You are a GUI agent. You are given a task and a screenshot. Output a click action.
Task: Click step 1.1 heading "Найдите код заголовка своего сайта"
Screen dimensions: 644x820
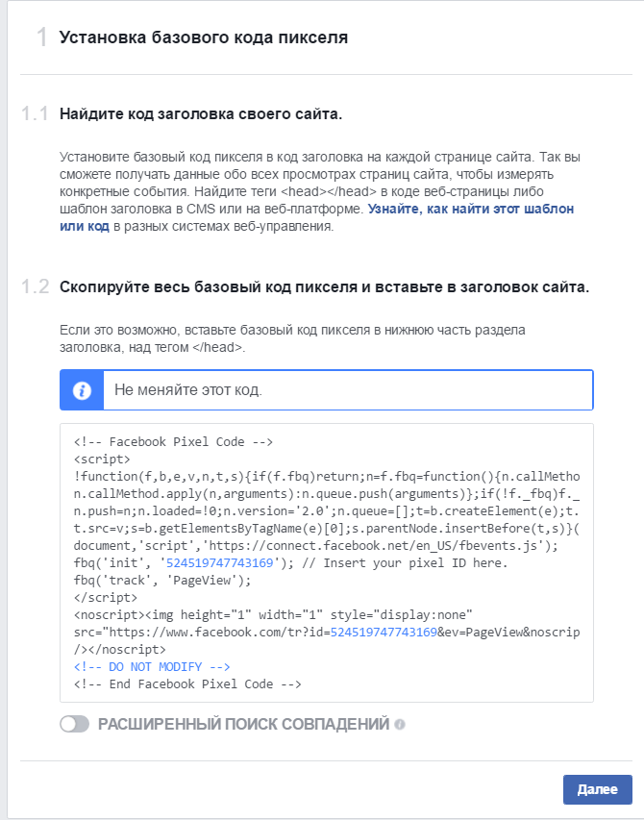pos(201,114)
